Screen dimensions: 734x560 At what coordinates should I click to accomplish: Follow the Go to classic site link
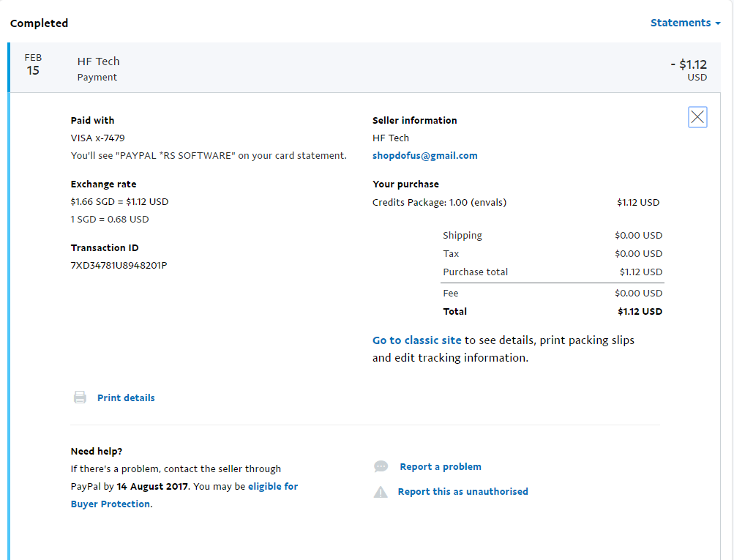[416, 340]
